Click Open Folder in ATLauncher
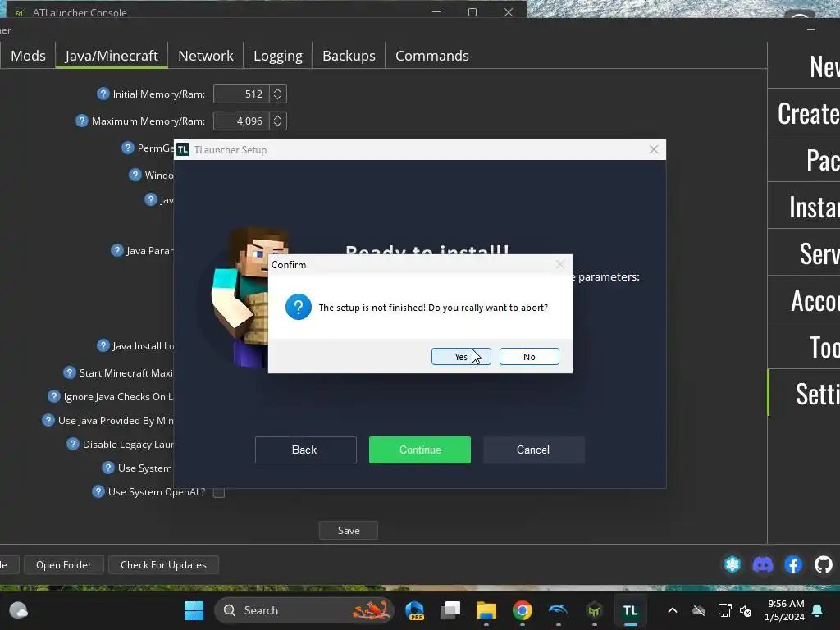Viewport: 840px width, 630px height. click(64, 565)
